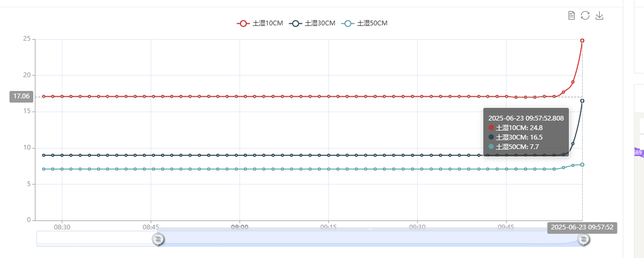644x258 pixels.
Task: Open the chart data view icon
Action: (x=571, y=15)
